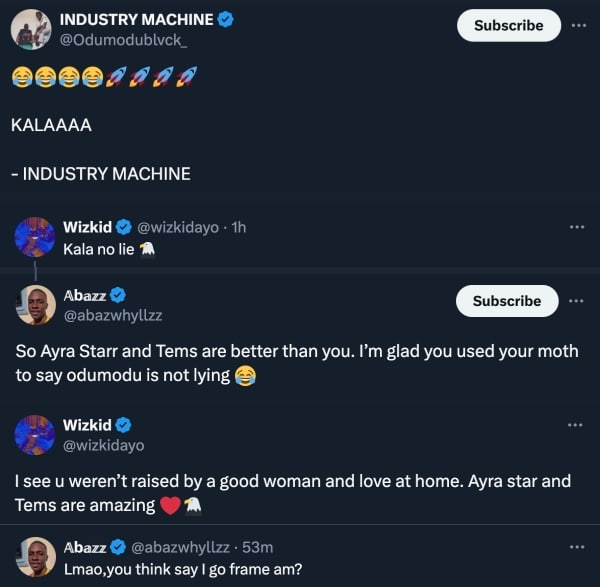Open more options on Wizkid's Ayra reply

pyautogui.click(x=576, y=425)
